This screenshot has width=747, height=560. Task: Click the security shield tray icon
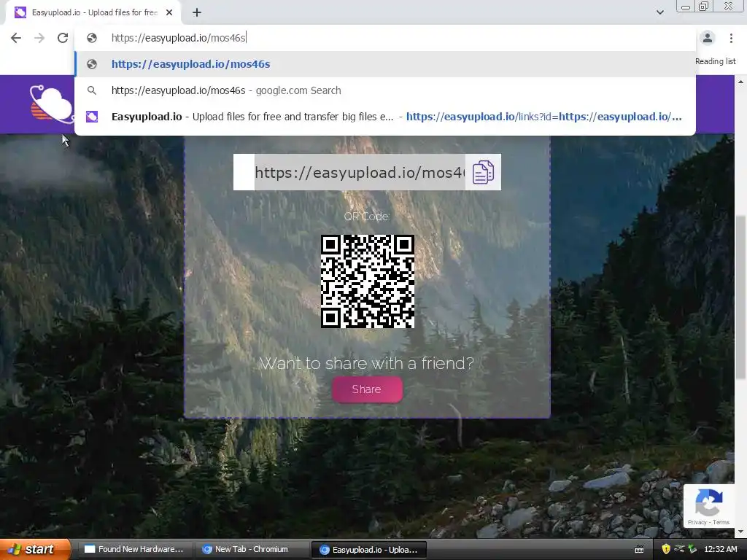666,549
